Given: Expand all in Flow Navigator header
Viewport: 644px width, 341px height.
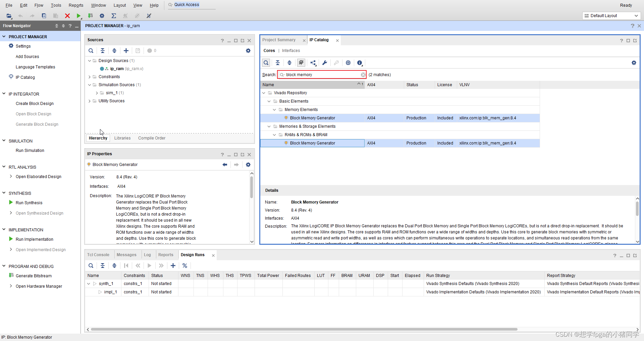Looking at the screenshot, I should (x=63, y=26).
